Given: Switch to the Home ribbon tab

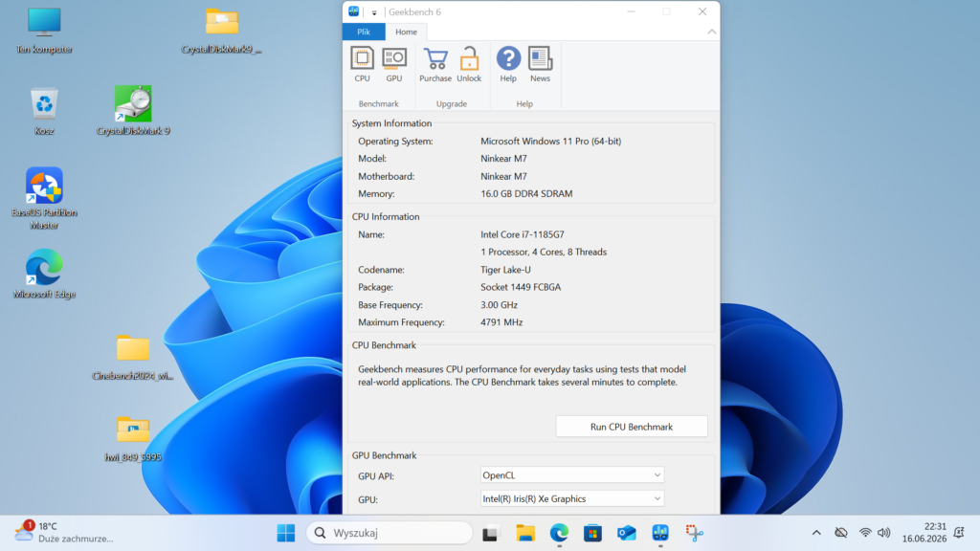Looking at the screenshot, I should click(406, 32).
